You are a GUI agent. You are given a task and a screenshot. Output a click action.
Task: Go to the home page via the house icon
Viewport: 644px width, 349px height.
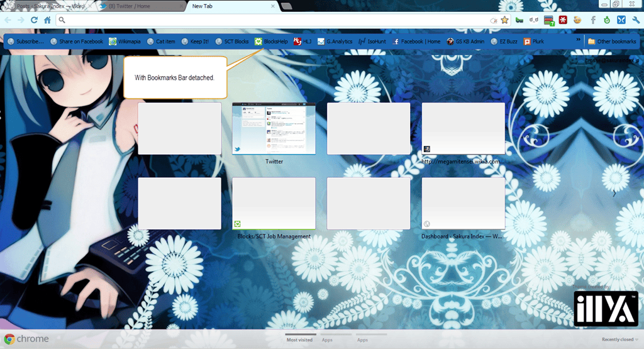[48, 19]
